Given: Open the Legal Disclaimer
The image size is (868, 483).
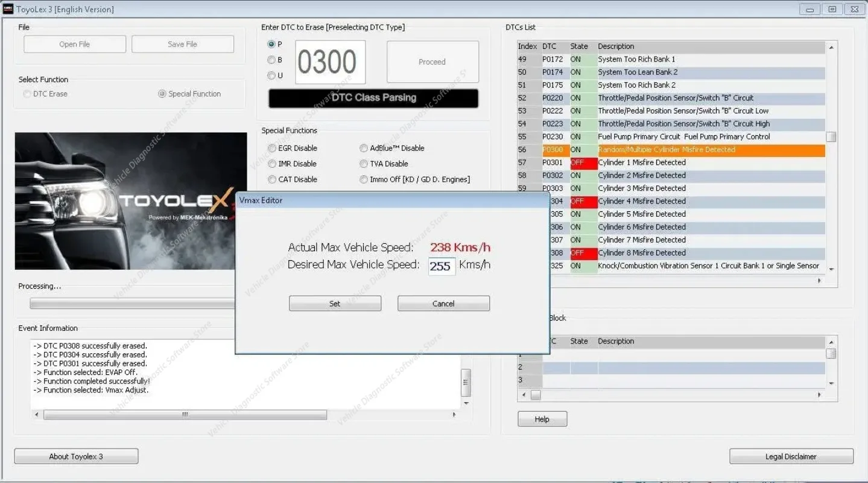Looking at the screenshot, I should [791, 456].
